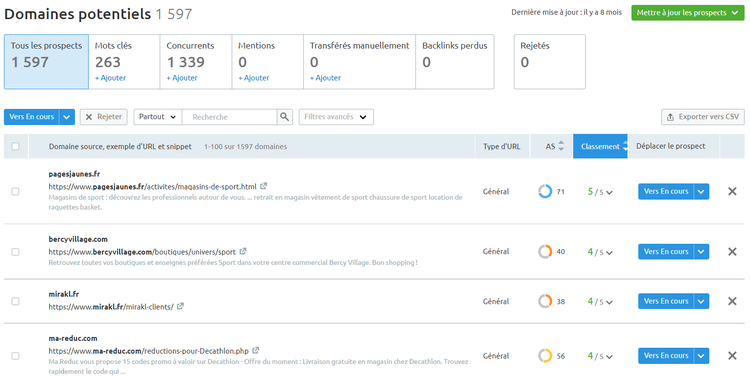Image resolution: width=750 pixels, height=386 pixels.
Task: Tick the bercyvillage.com row checkbox
Action: pos(15,252)
